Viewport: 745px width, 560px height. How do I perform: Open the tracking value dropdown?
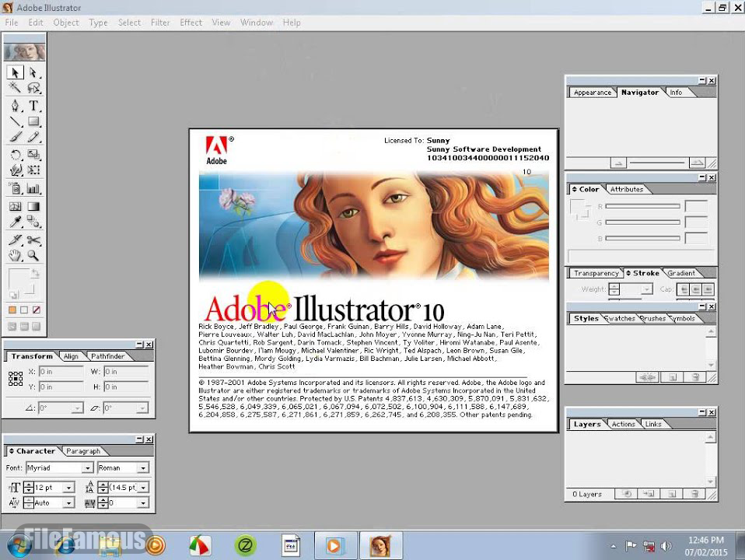(x=143, y=503)
